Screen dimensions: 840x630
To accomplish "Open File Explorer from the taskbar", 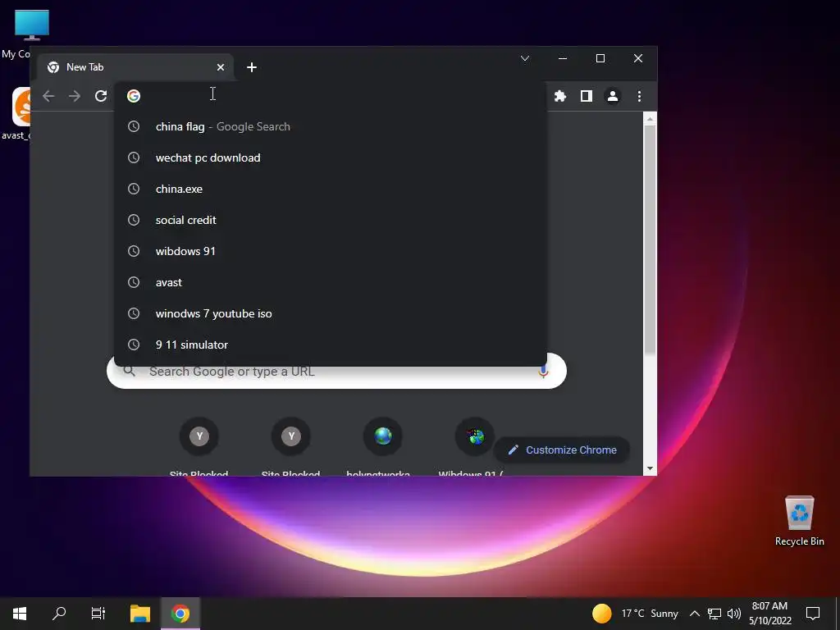I will pyautogui.click(x=139, y=614).
